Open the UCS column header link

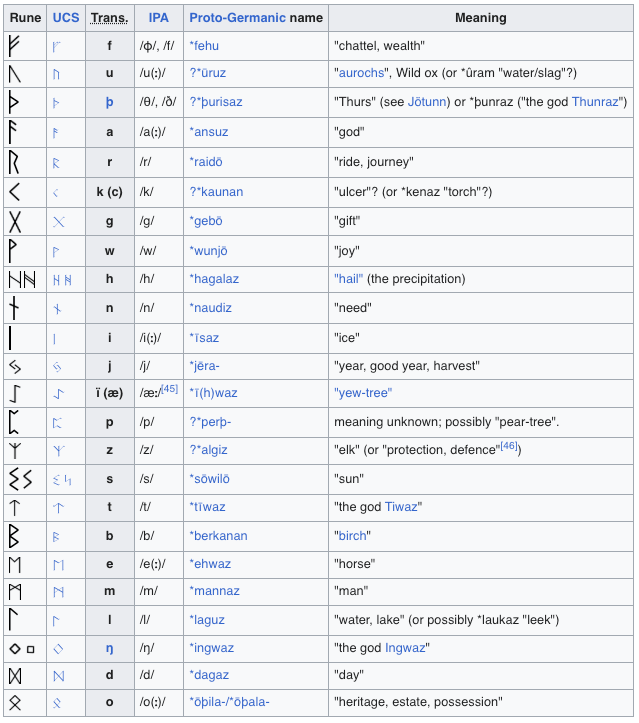[x=65, y=18]
